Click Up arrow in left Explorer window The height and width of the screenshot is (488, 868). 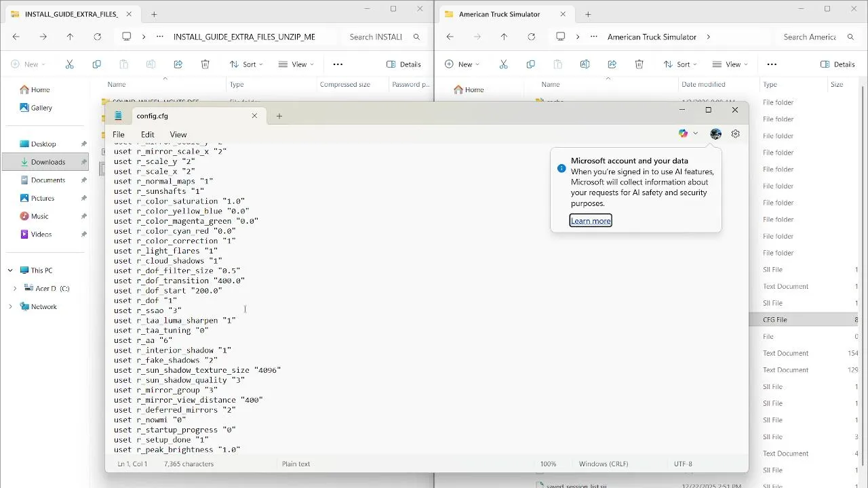pyautogui.click(x=70, y=37)
